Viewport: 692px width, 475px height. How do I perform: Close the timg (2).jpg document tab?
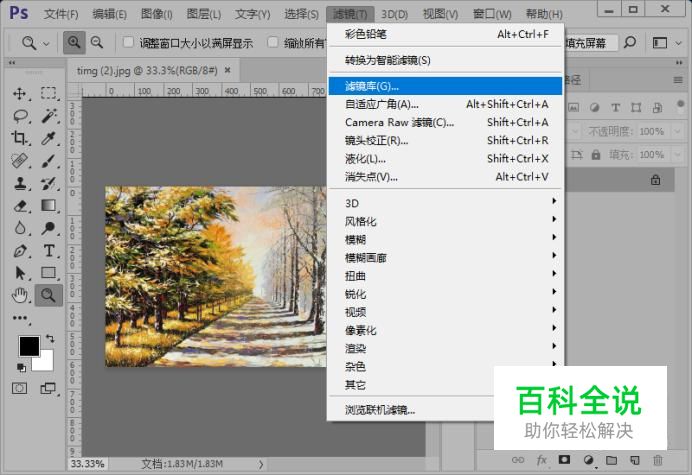point(227,70)
